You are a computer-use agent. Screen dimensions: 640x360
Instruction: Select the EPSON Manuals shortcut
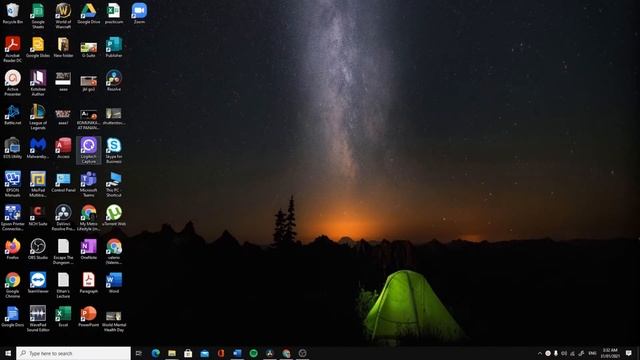tap(13, 184)
